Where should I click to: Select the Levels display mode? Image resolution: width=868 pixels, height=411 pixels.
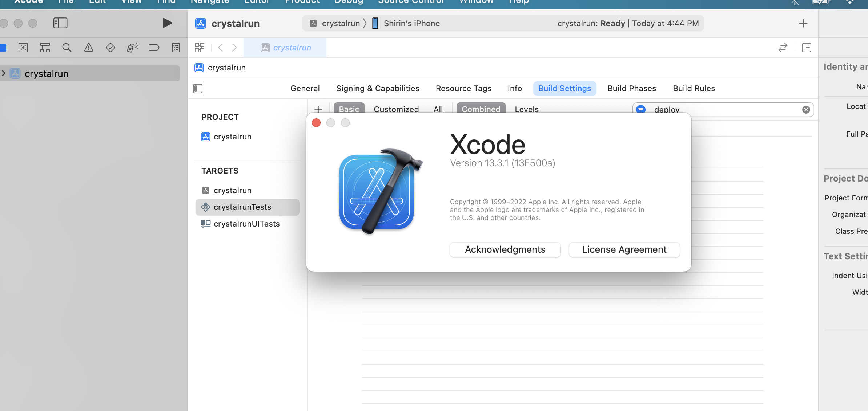click(526, 109)
